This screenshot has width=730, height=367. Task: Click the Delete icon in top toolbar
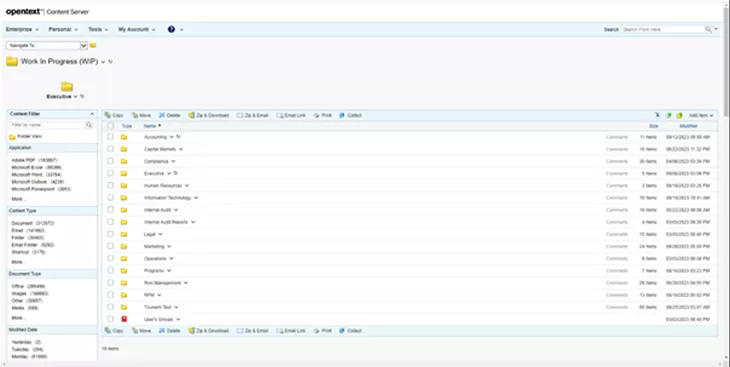(x=162, y=115)
